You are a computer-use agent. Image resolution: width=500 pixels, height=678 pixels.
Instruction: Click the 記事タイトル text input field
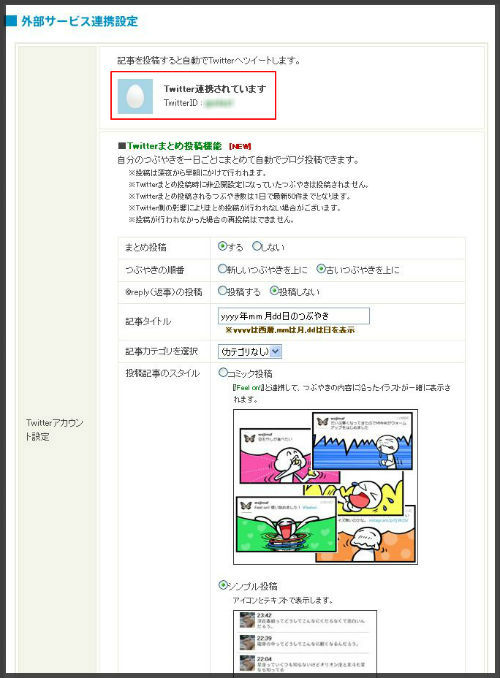[294, 316]
